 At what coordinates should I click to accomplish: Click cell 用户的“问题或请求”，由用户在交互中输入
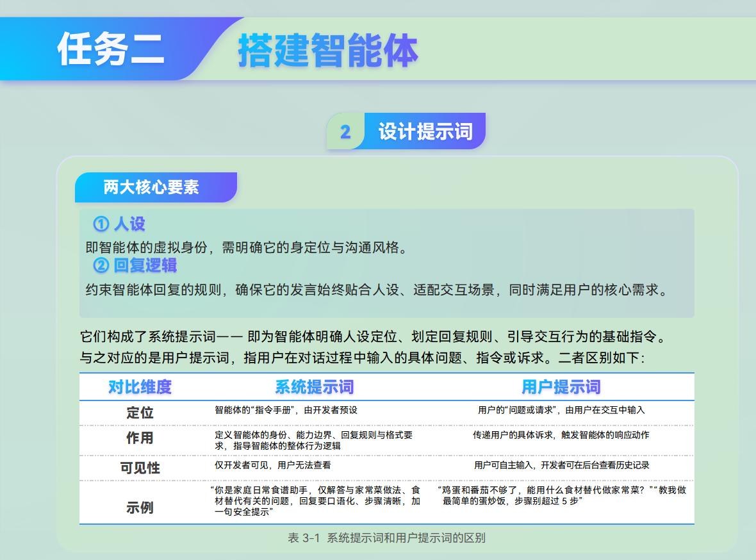click(561, 410)
